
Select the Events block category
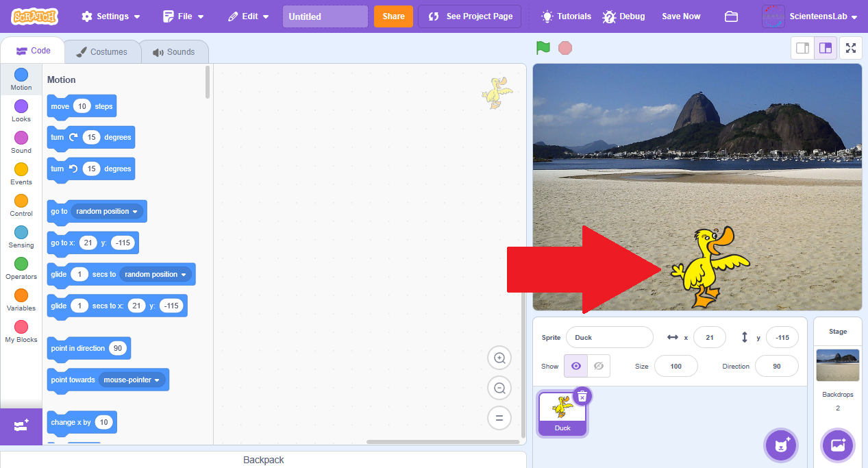point(21,174)
